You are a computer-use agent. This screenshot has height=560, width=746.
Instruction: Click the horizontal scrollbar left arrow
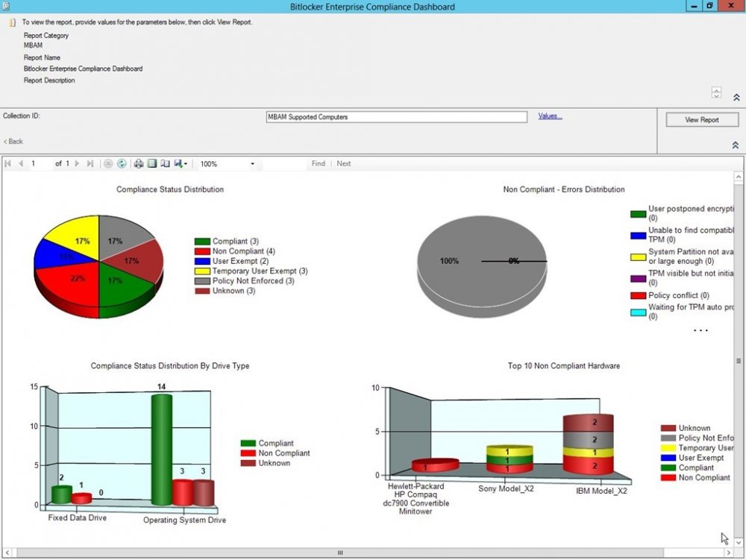pos(7,553)
